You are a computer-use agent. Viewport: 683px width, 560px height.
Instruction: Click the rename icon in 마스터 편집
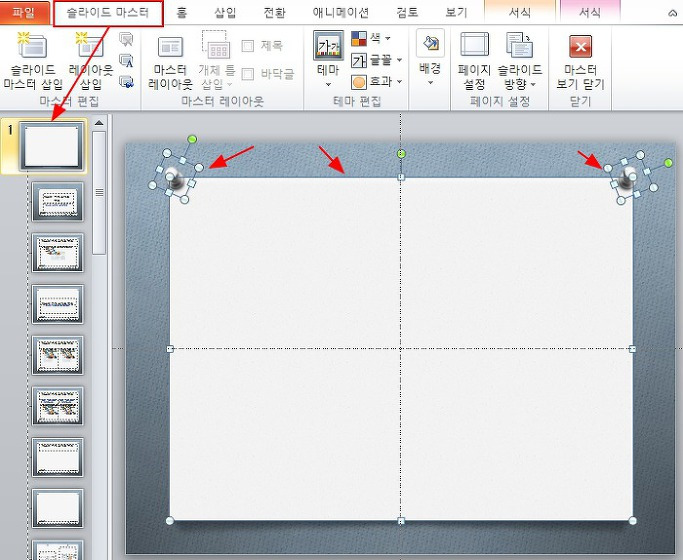tap(126, 60)
